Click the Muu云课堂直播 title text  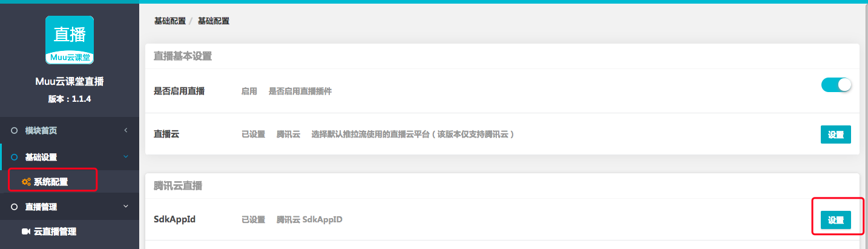(70, 82)
